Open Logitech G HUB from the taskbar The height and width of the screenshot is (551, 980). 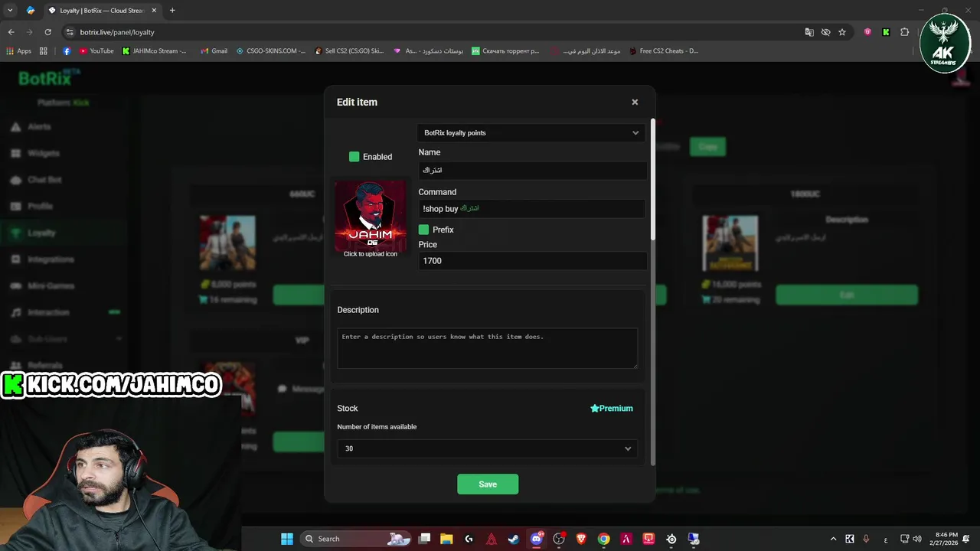[469, 539]
